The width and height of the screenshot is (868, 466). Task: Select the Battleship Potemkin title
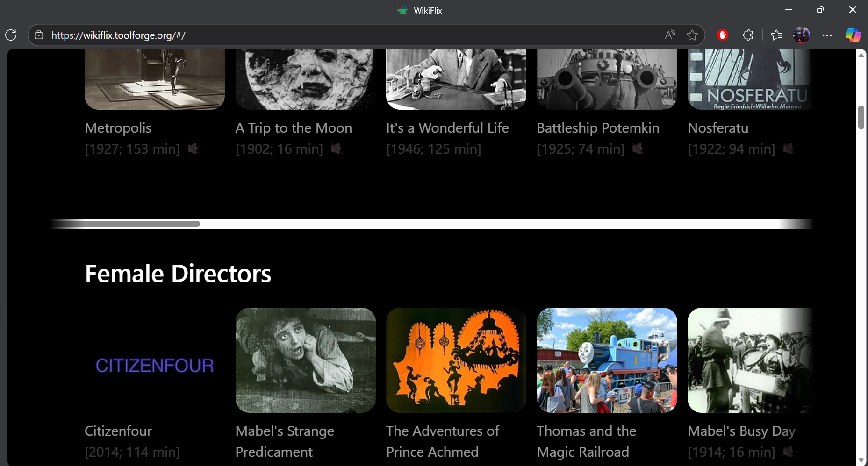pyautogui.click(x=598, y=128)
